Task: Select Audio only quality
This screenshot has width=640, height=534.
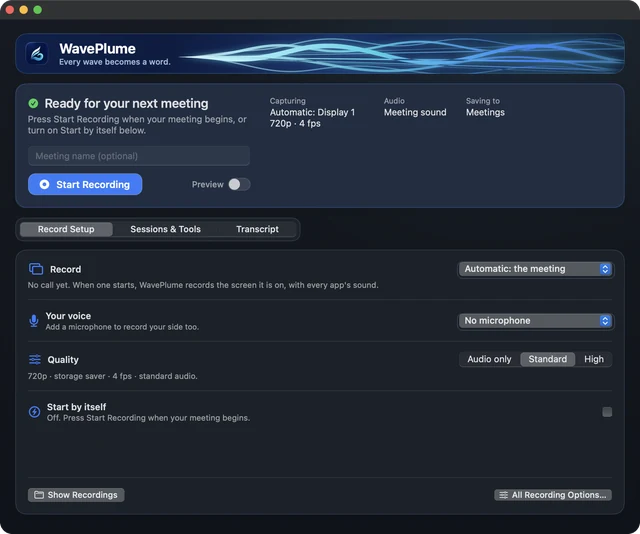Action: point(489,359)
